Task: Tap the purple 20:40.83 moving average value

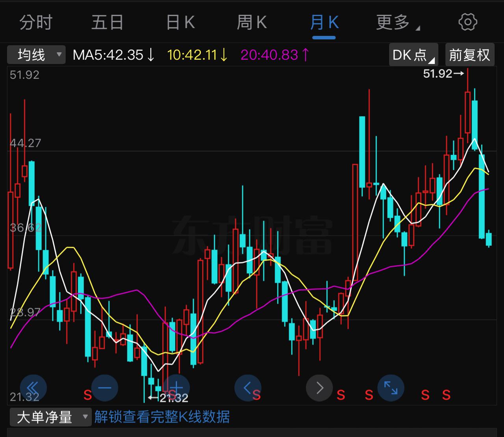Action: (275, 55)
